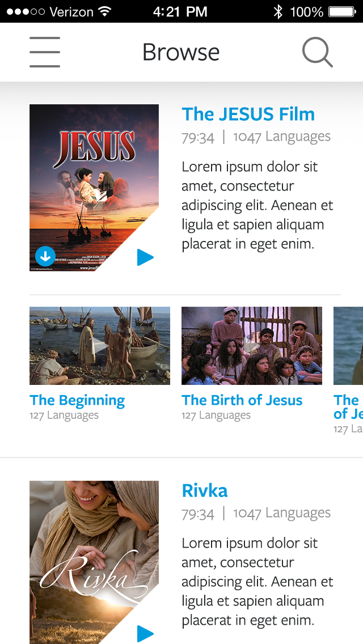
Task: Open the hamburger navigation menu
Action: tap(45, 52)
